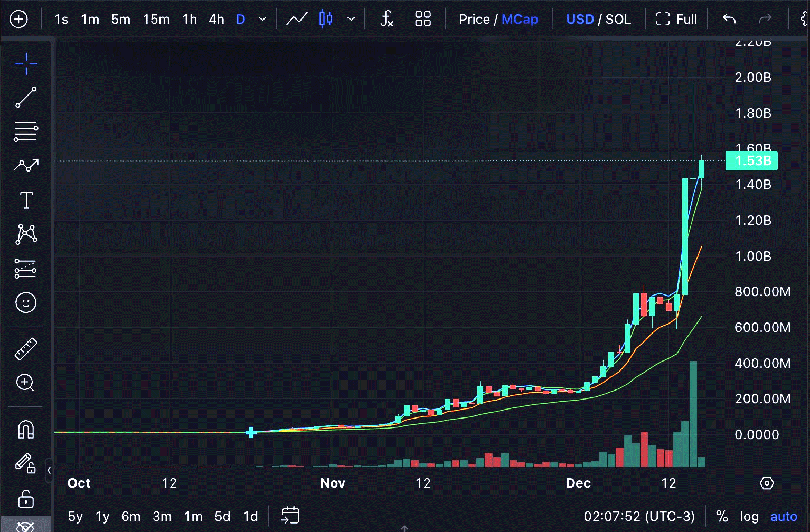This screenshot has height=532, width=810.
Task: Select the crosshair cursor tool
Action: coord(26,64)
